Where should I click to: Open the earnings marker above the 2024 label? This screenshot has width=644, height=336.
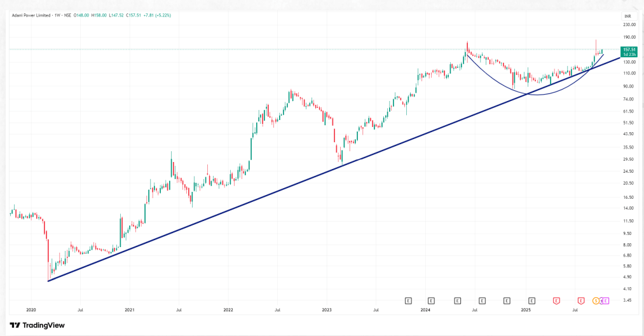(x=431, y=300)
